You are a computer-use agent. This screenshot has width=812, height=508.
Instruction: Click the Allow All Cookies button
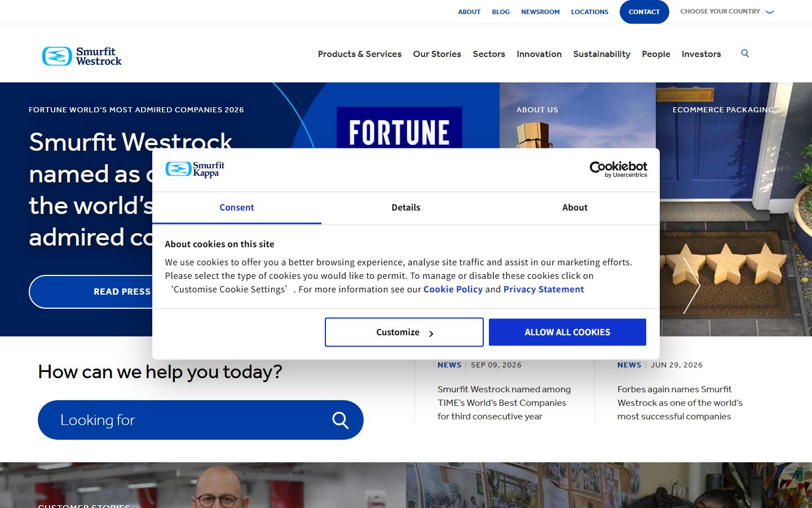click(567, 332)
